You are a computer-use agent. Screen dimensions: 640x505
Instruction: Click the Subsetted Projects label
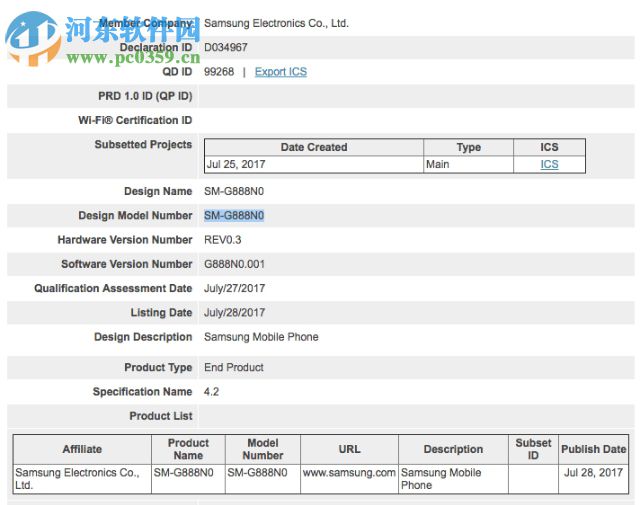point(143,145)
